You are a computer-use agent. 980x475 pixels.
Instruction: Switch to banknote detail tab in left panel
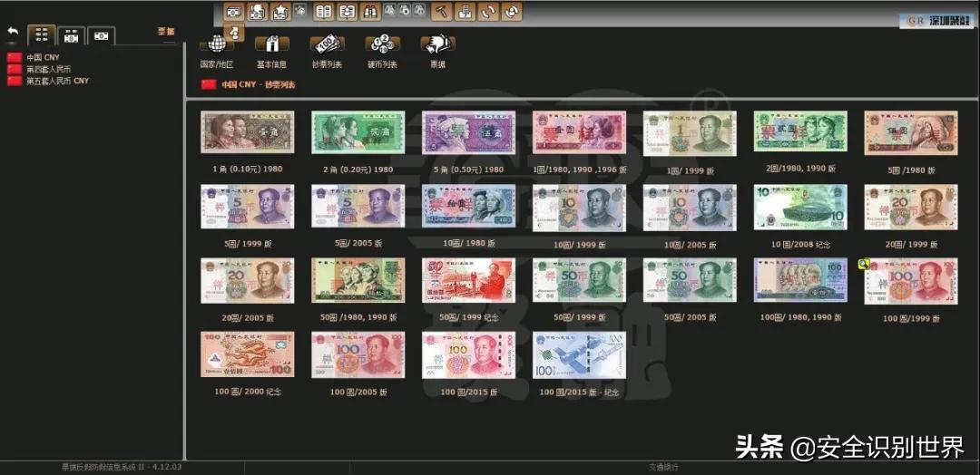pyautogui.click(x=72, y=36)
